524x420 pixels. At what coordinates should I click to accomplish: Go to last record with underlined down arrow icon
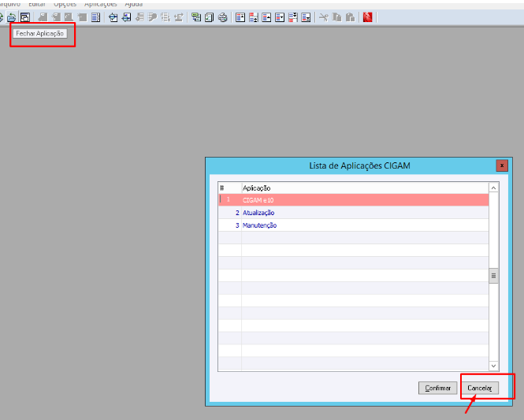click(x=306, y=17)
